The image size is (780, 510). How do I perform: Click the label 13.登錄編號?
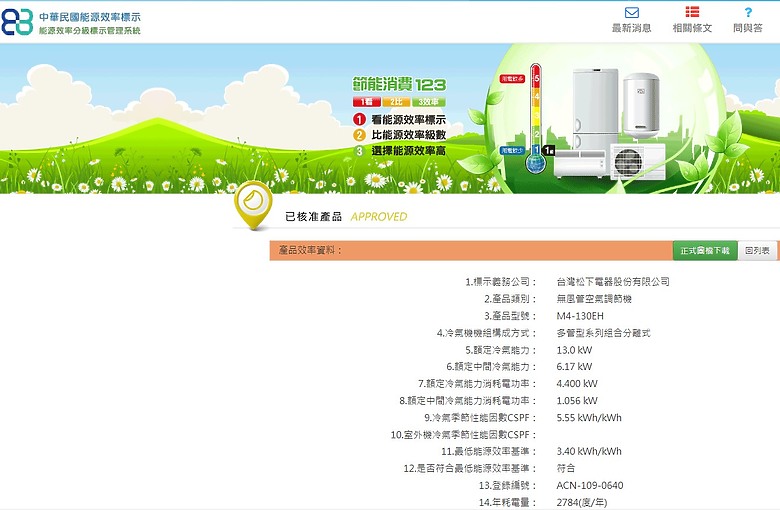508,485
